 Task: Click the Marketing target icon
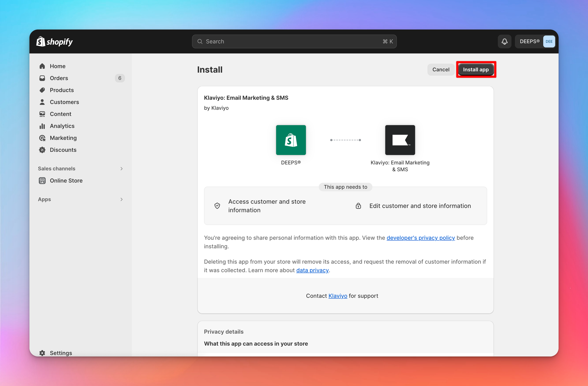[x=42, y=138]
